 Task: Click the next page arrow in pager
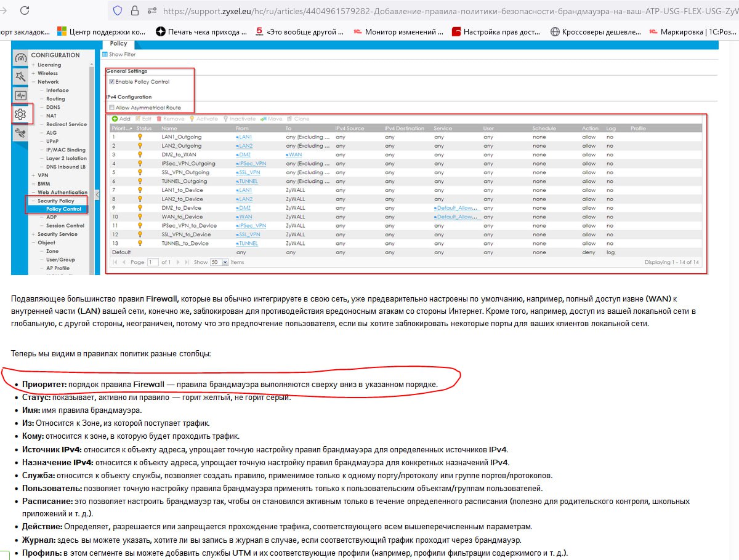pos(179,262)
